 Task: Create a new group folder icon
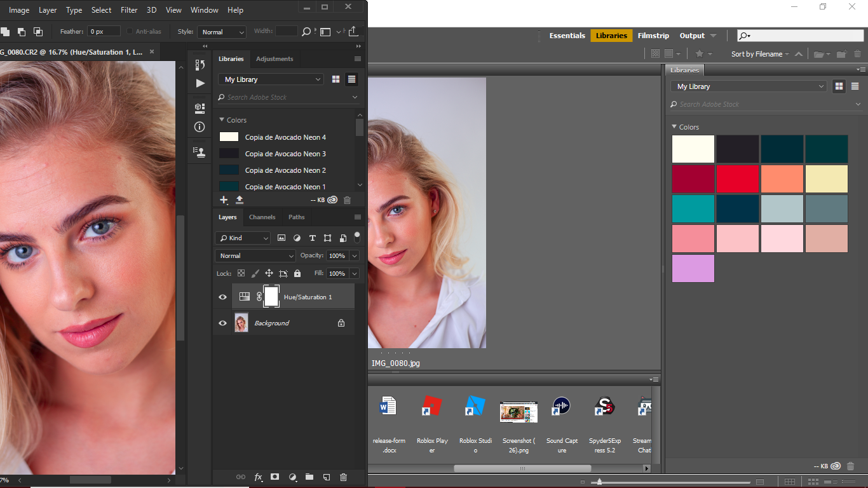[x=309, y=477]
